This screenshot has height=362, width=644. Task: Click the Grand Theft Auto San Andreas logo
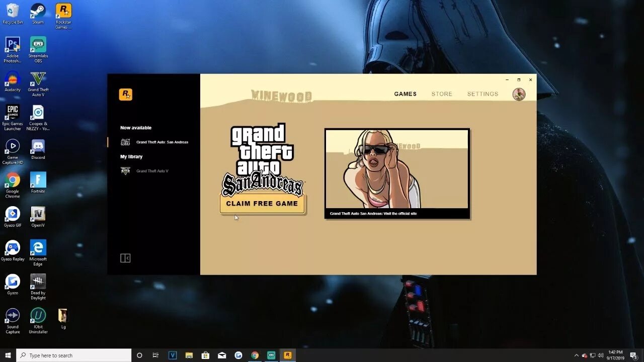tap(262, 159)
